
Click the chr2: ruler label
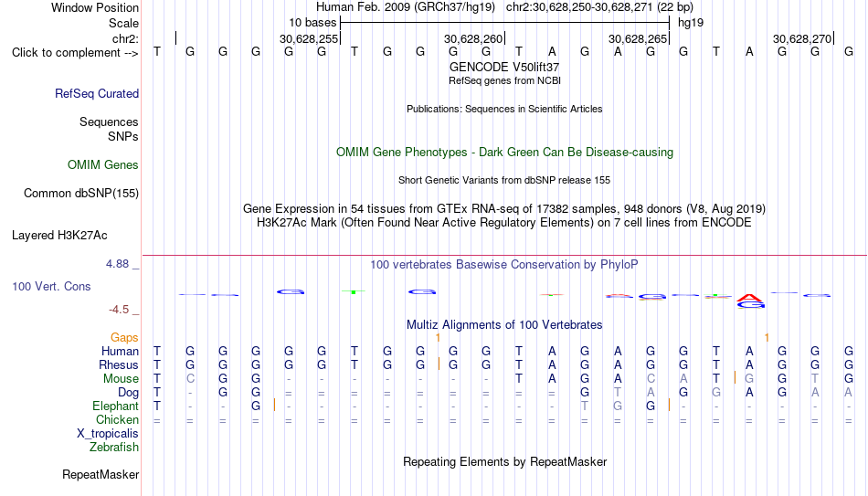point(126,38)
